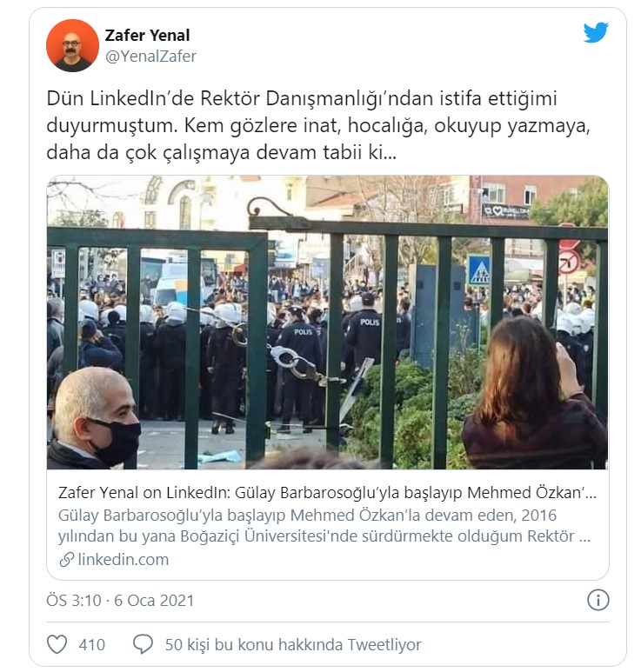Click the tweet text beginning 'Dün LinkedIn'de'
This screenshot has height=672, width=641.
click(x=318, y=125)
